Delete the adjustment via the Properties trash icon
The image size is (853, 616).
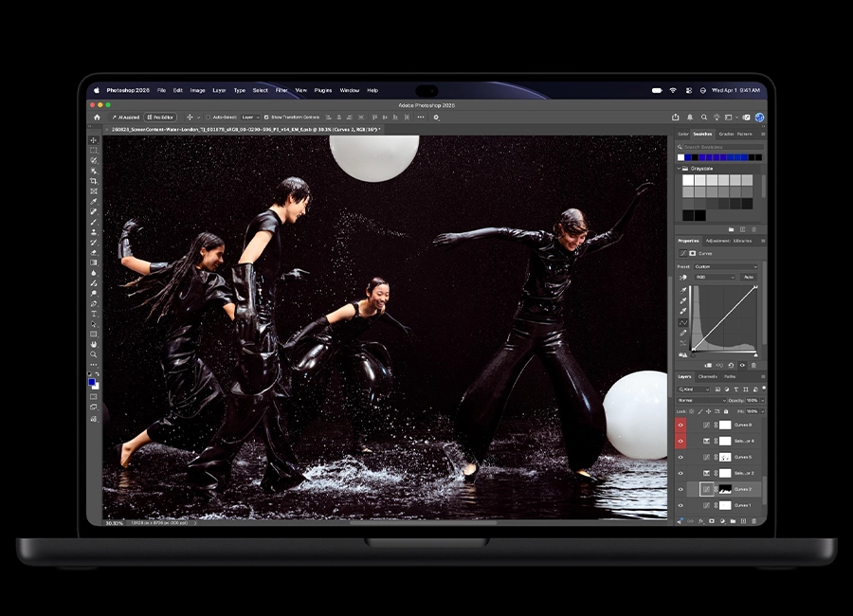(753, 365)
